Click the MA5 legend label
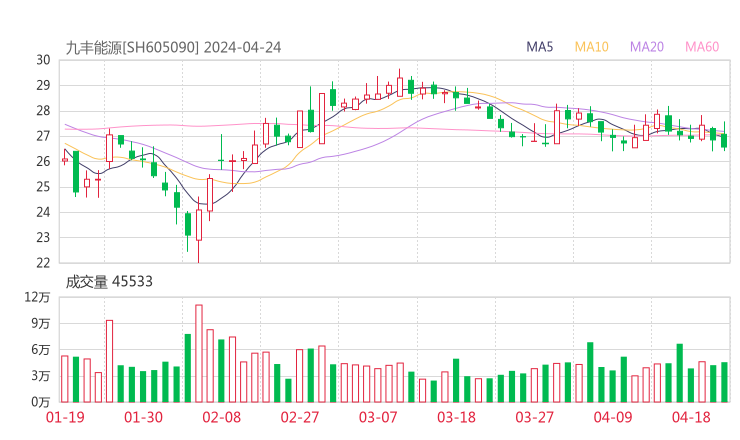The height and width of the screenshot is (440, 740). tap(539, 47)
